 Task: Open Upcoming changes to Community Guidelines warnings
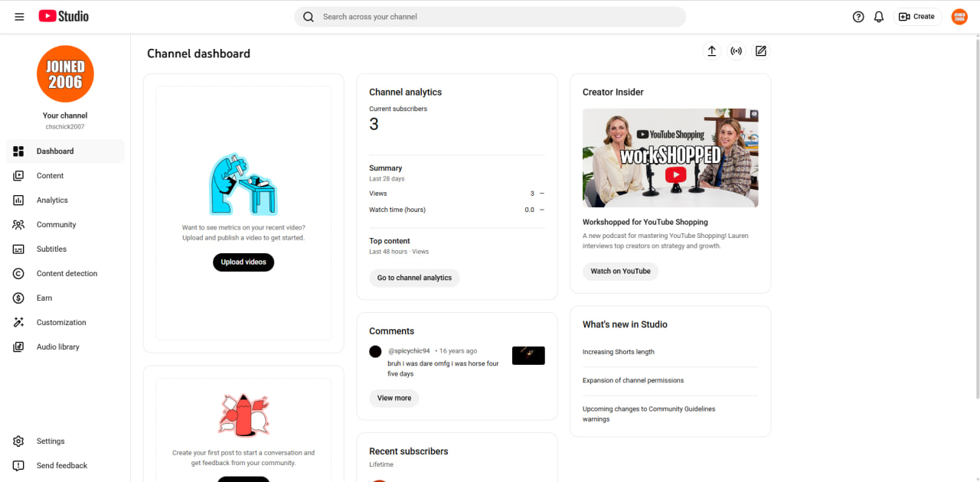[648, 414]
